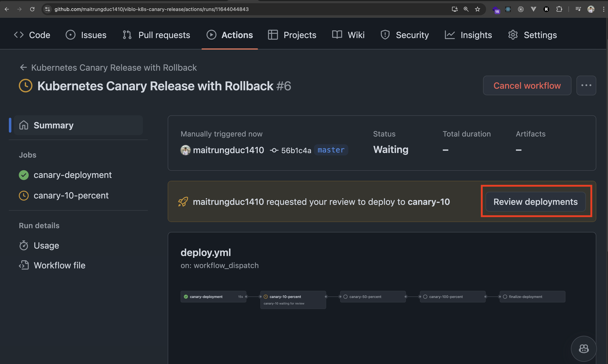Click the clock icon beside canary-10-percent job
The image size is (608, 364).
pyautogui.click(x=24, y=195)
